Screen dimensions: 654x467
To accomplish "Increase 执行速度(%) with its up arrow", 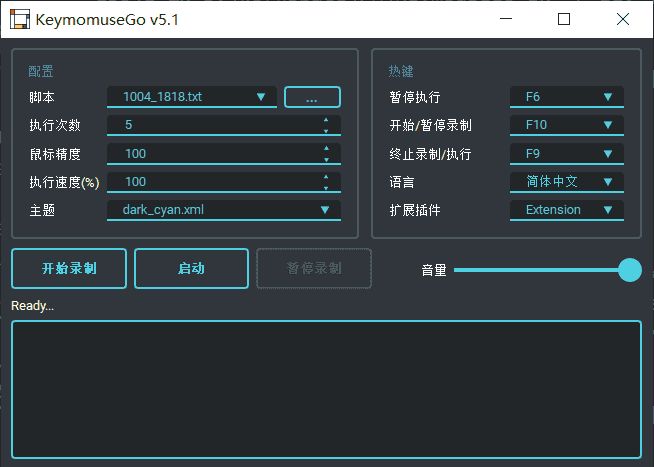I will tap(326, 176).
